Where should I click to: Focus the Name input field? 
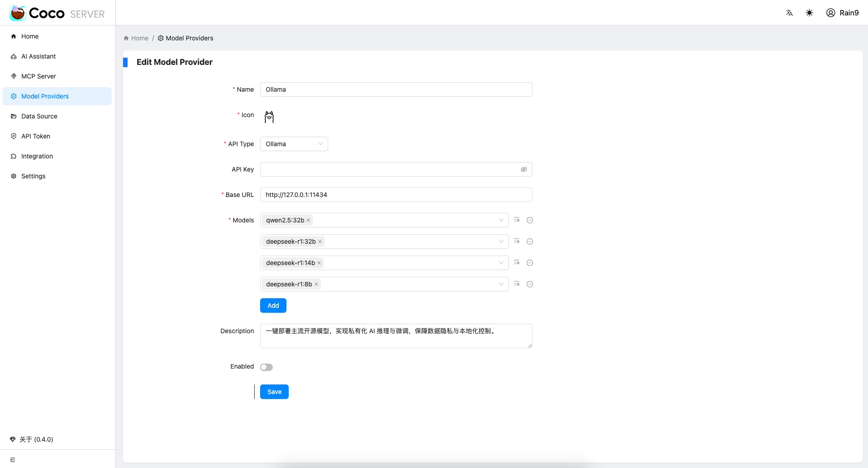(396, 89)
